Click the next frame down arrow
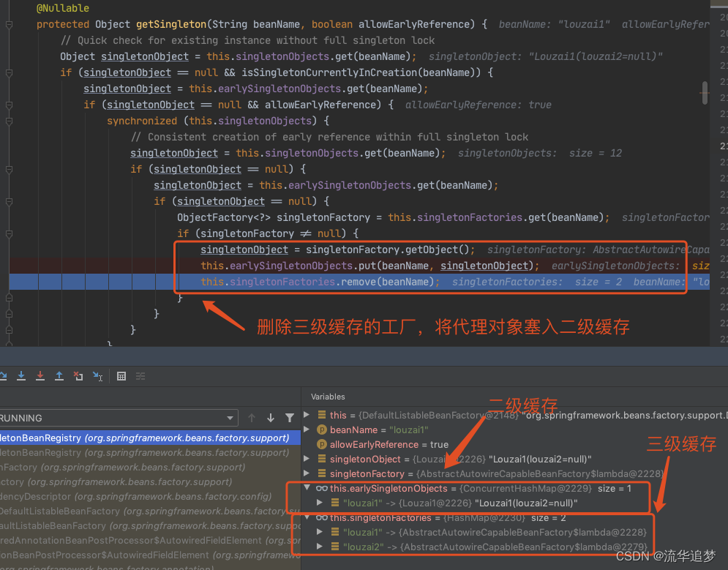728x570 pixels. (x=270, y=418)
